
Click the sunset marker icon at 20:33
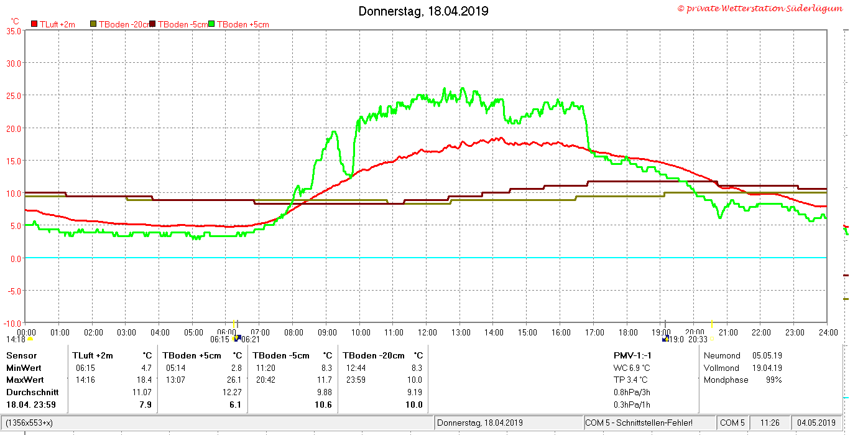pyautogui.click(x=711, y=339)
